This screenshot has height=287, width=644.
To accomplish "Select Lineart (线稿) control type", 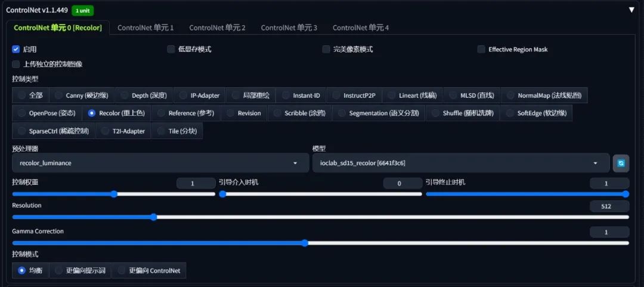I will coord(413,95).
